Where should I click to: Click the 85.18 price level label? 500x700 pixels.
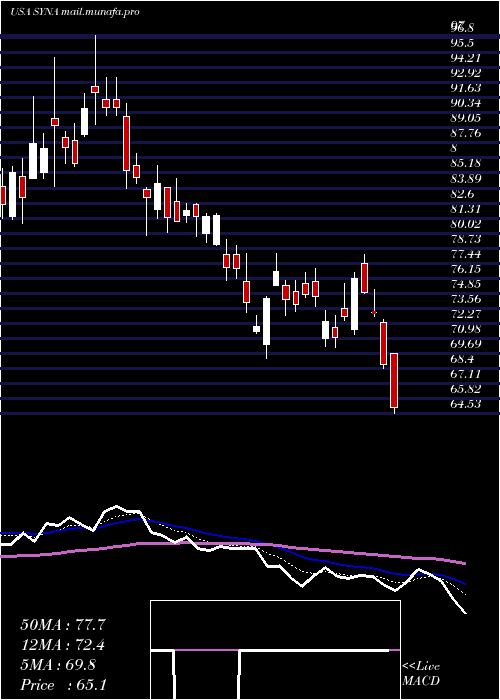tap(466, 164)
